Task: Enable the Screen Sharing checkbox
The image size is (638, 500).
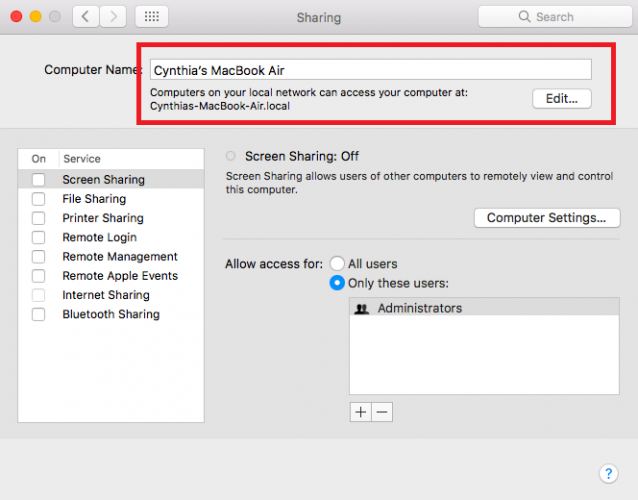Action: [x=39, y=179]
